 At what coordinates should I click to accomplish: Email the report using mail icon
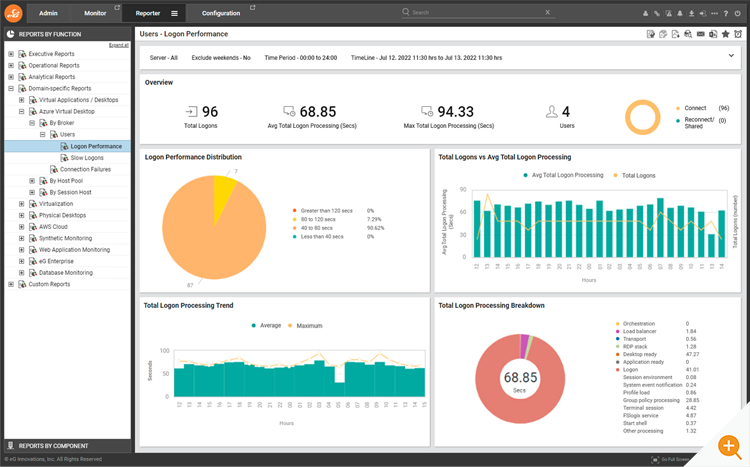[x=700, y=34]
